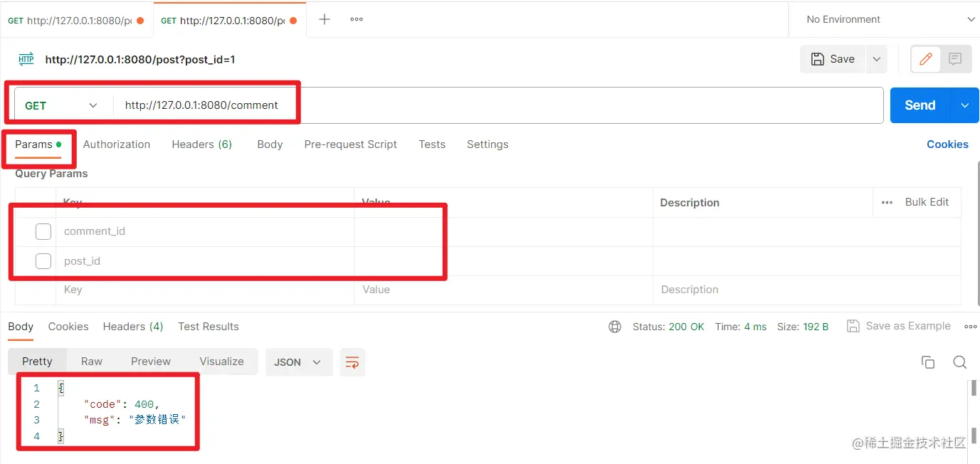Switch to the Visualize view

(221, 362)
